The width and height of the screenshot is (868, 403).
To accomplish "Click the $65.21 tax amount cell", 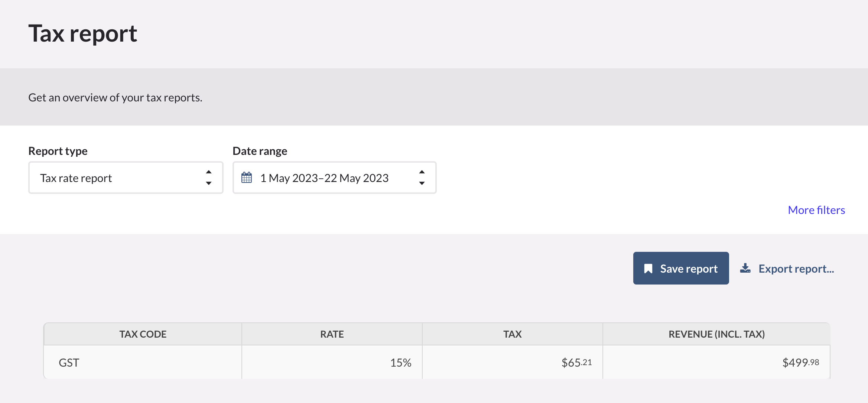I will (513, 363).
